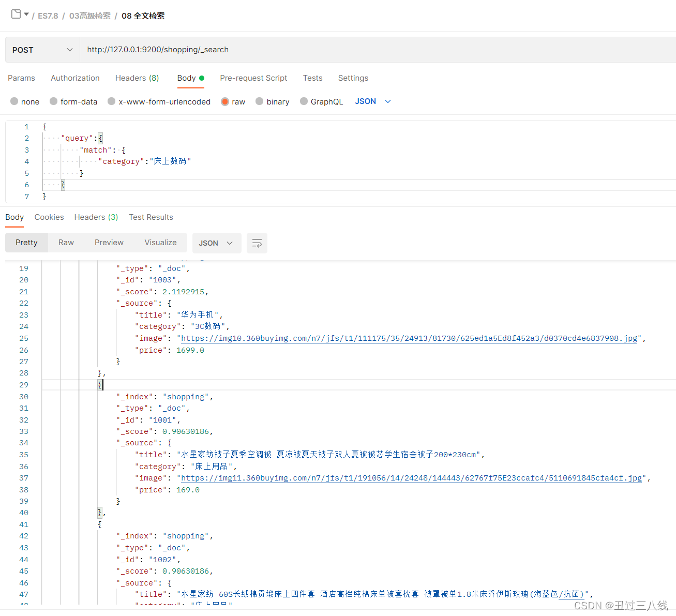The image size is (676, 616).
Task: Open the ES7.8 breadcrumb collection
Action: [48, 16]
